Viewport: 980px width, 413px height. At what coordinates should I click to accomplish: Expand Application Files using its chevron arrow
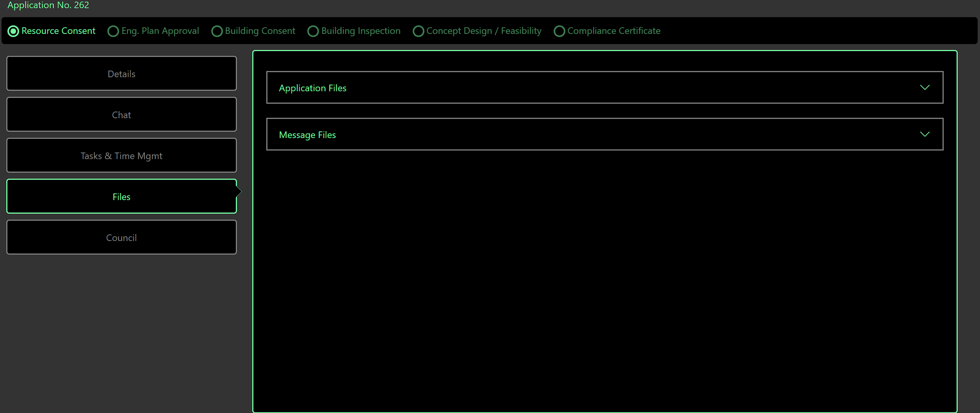click(x=925, y=87)
